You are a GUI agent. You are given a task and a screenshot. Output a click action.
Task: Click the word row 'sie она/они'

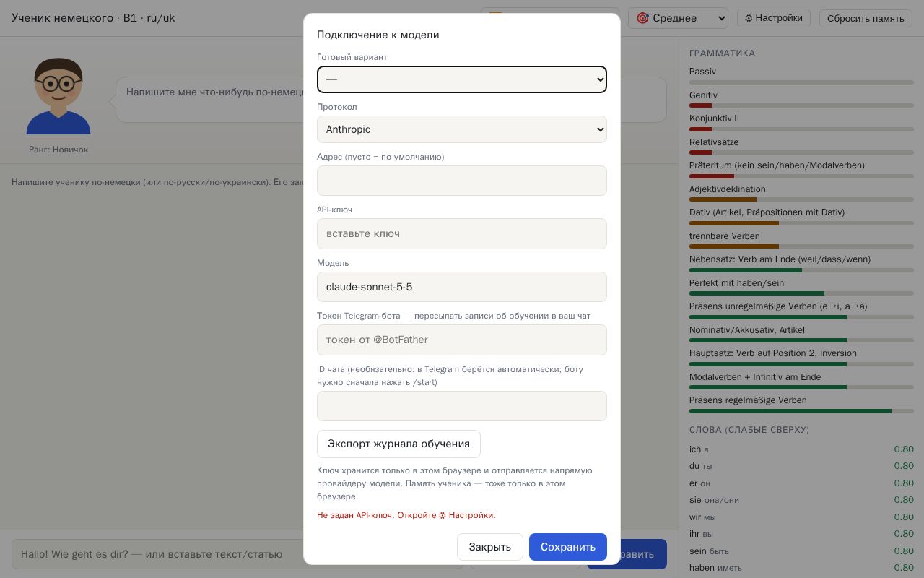tap(801, 500)
